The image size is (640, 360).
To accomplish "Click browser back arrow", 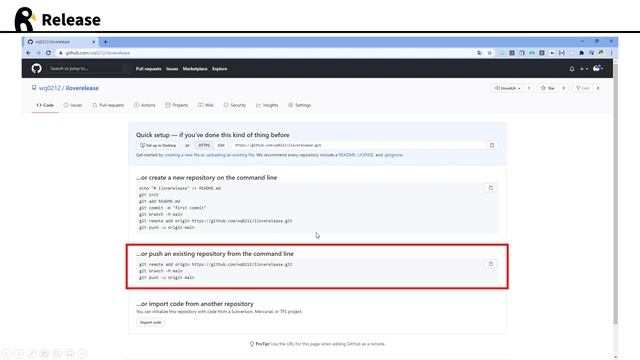I will tap(29, 53).
